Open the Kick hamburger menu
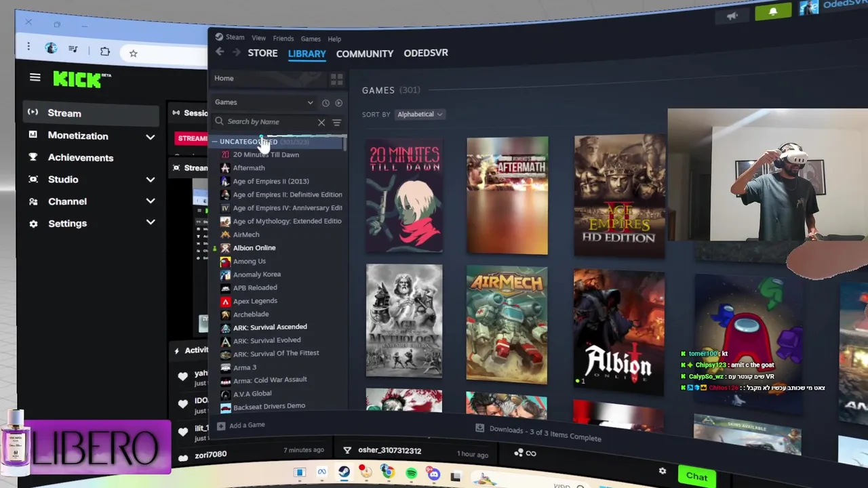Screen dimensions: 868x488 (x=35, y=77)
